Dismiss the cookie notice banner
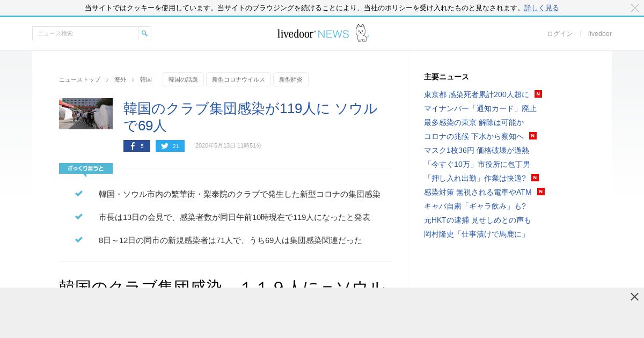The image size is (644, 338). point(635,8)
